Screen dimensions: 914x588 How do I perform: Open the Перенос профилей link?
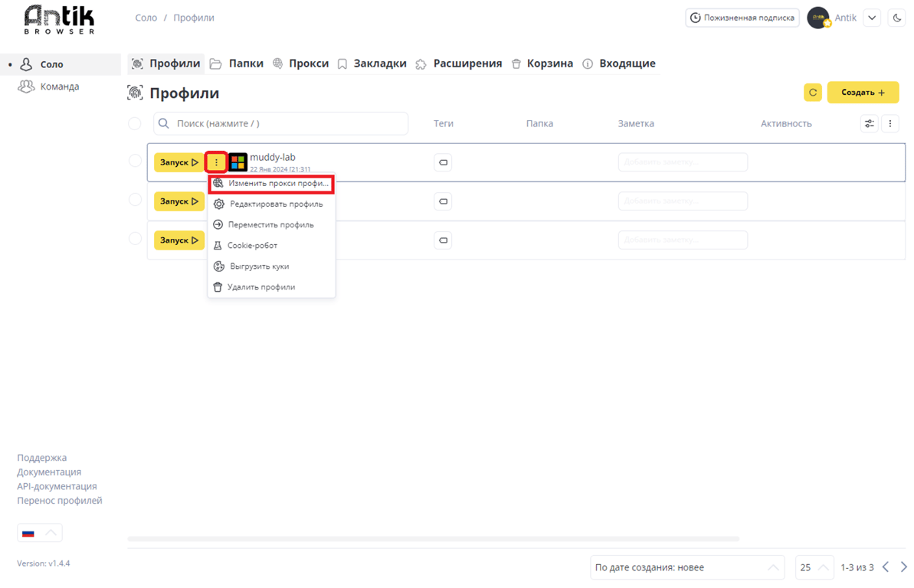(60, 501)
